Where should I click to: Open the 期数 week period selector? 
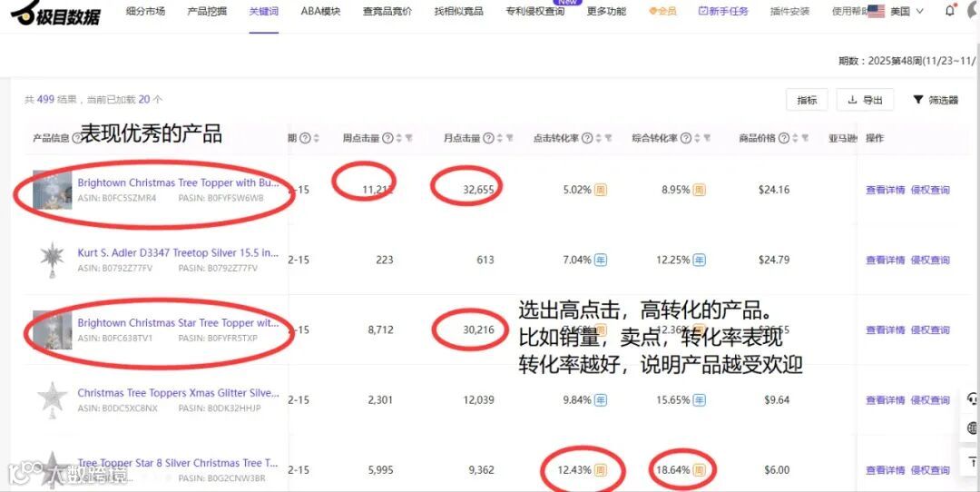tap(907, 61)
